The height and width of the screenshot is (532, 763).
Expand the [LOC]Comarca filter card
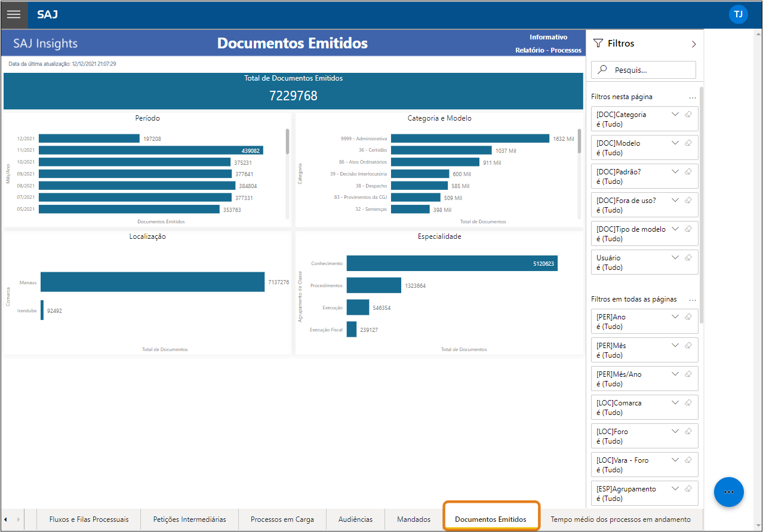(x=675, y=402)
